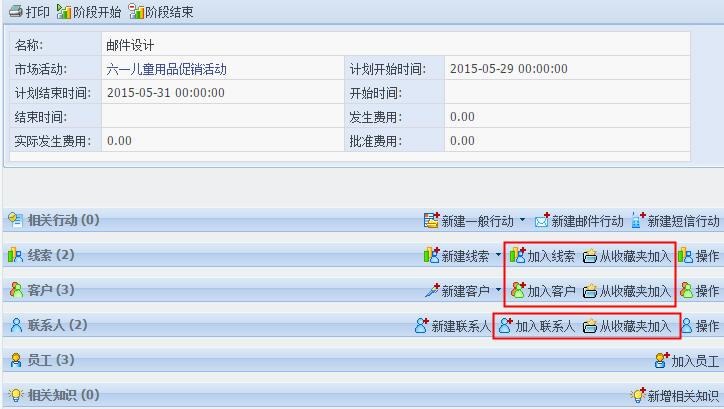Click the 加入联系人 icon
The image size is (724, 409).
click(x=506, y=325)
